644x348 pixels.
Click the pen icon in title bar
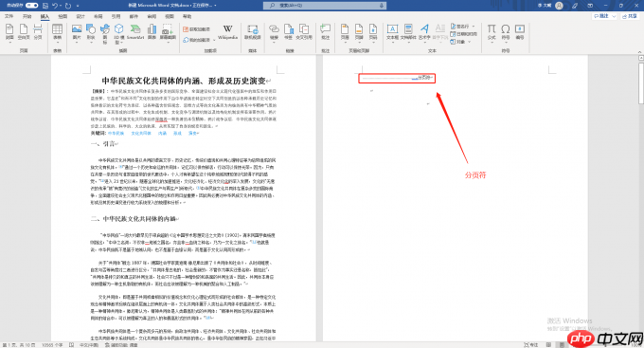click(x=575, y=6)
